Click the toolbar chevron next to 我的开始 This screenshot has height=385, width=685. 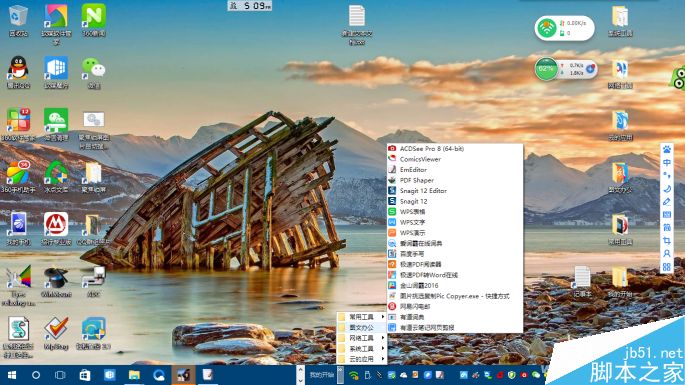(x=340, y=375)
